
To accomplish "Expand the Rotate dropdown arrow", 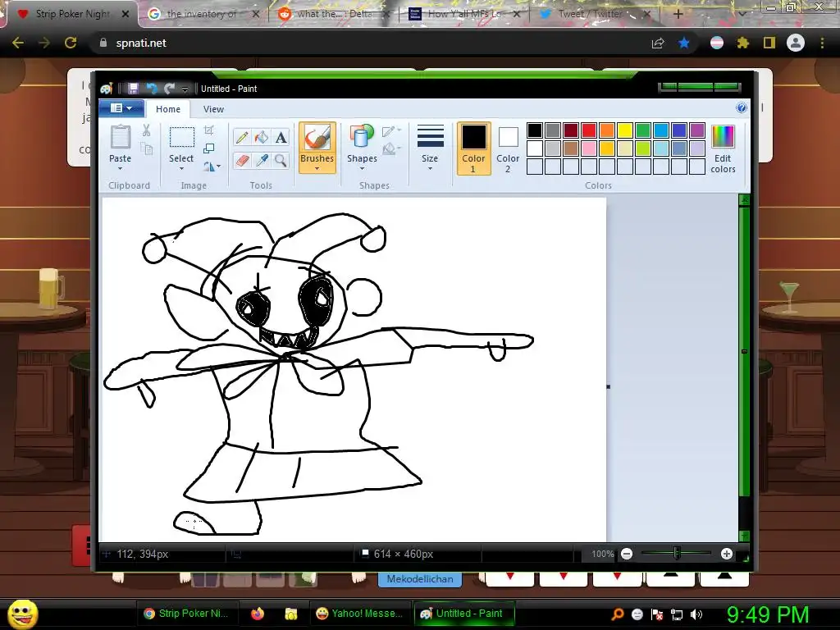I will (218, 167).
